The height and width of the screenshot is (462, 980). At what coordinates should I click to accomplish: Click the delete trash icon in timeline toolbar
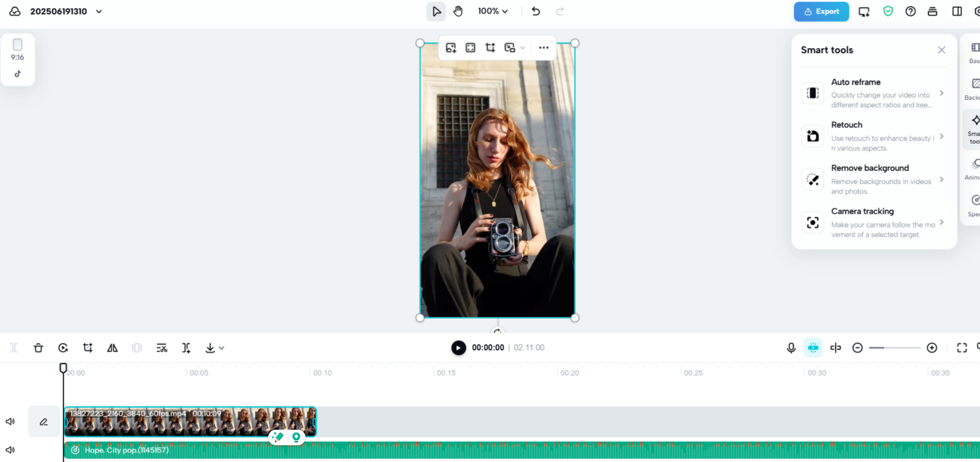38,348
